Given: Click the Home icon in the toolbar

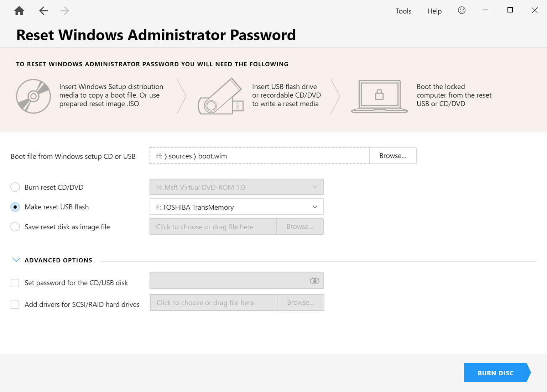Looking at the screenshot, I should click(19, 11).
